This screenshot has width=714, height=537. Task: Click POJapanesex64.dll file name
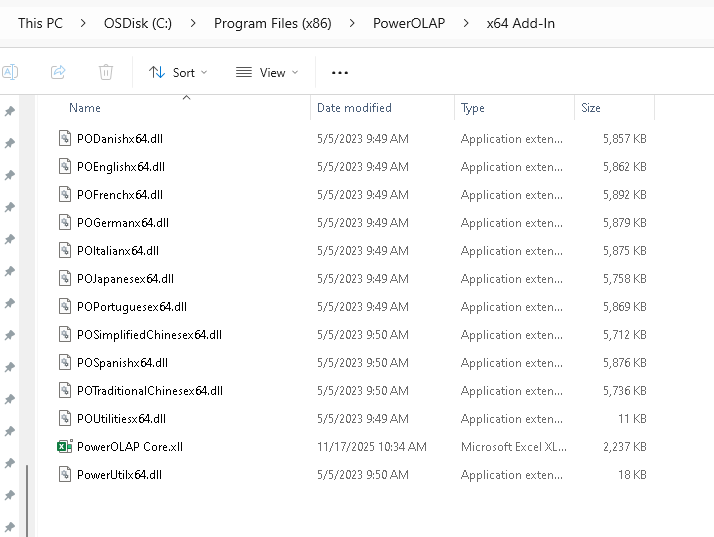pos(125,279)
